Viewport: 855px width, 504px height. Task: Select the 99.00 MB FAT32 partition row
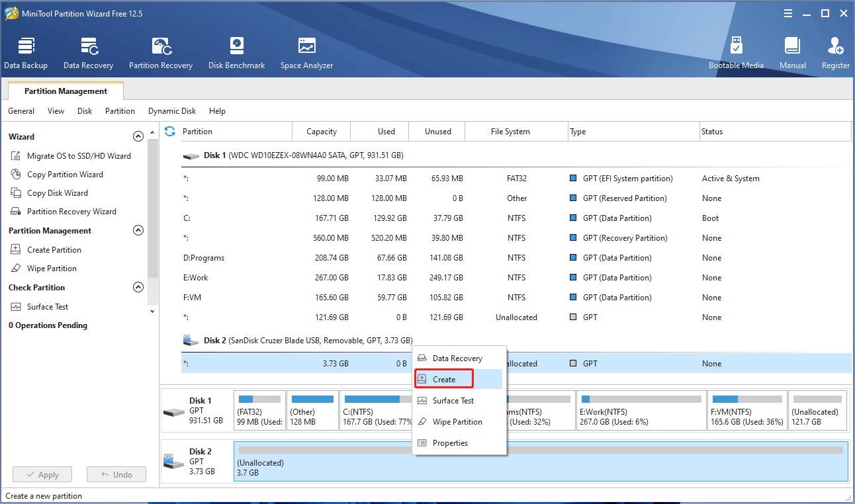[x=516, y=179]
